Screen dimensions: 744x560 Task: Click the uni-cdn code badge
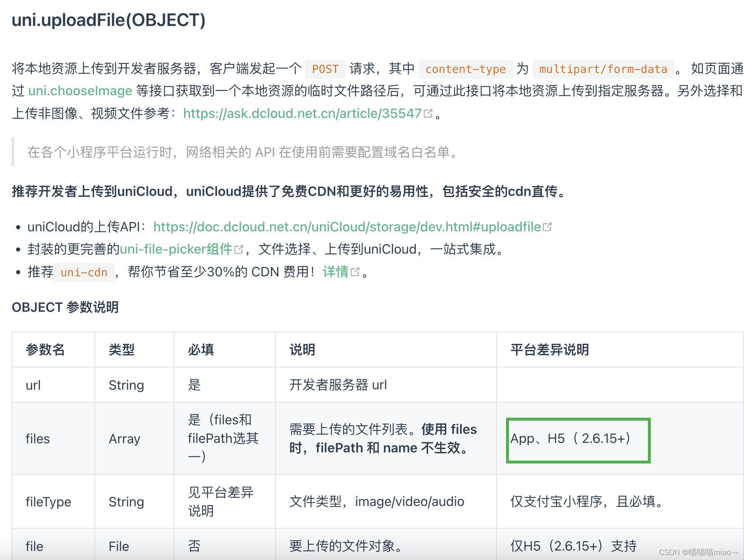(84, 272)
